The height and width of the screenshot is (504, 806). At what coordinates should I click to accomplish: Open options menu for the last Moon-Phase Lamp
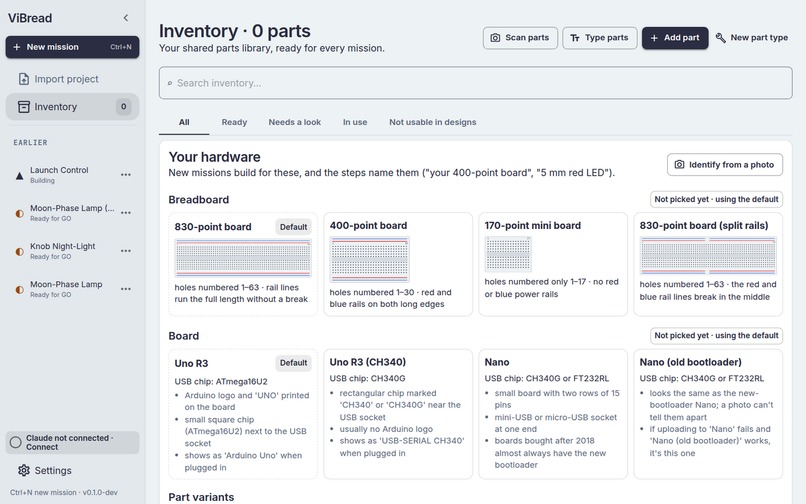tap(126, 289)
